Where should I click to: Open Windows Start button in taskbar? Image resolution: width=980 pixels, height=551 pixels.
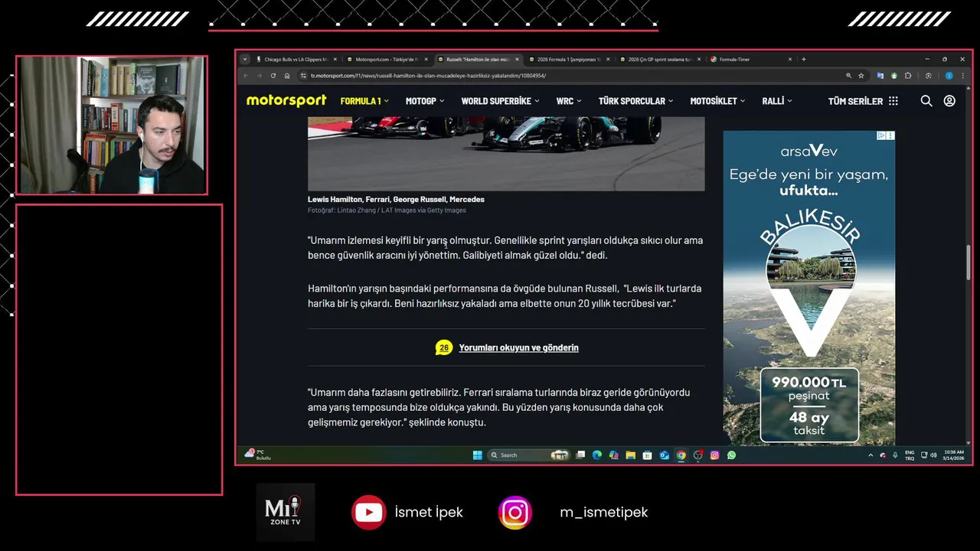478,455
